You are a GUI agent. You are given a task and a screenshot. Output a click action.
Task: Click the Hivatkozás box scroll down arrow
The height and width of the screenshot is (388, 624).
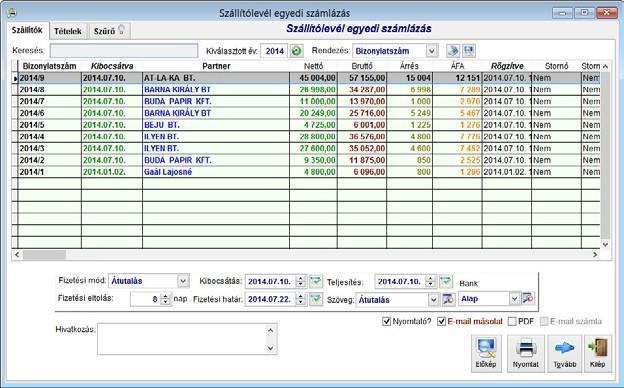(x=271, y=348)
